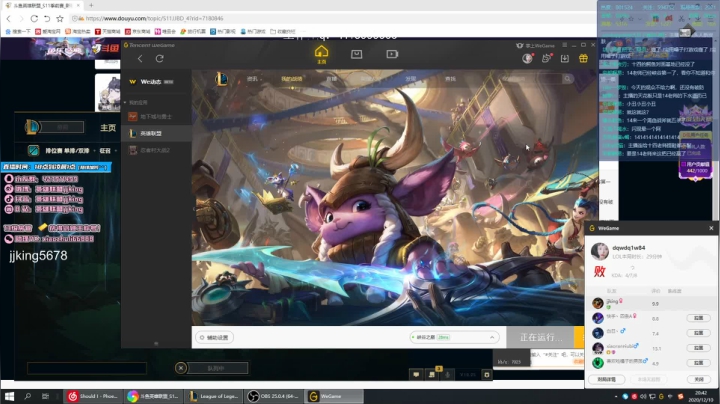
Task: Select 地下城与勇士 in WeGame sidebar
Action: (x=156, y=117)
